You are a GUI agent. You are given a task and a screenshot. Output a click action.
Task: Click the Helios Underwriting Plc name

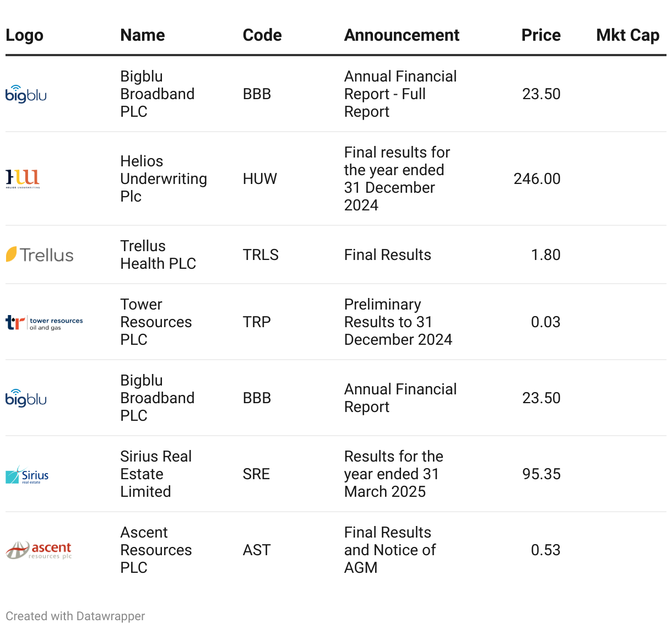[164, 178]
